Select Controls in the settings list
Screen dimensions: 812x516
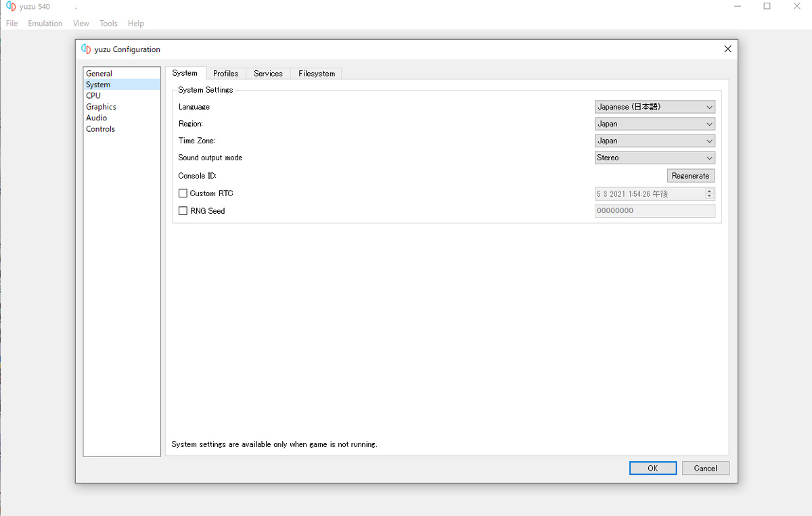click(x=122, y=129)
